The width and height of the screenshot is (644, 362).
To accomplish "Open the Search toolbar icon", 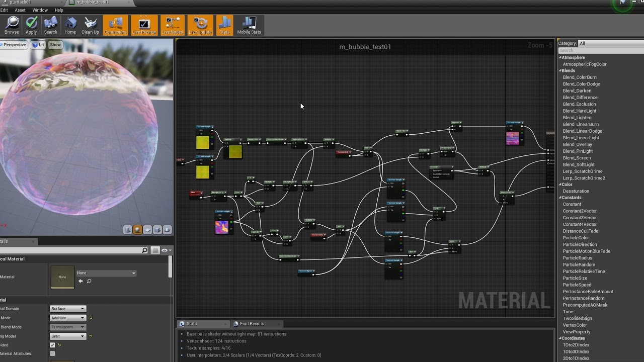I will (50, 24).
